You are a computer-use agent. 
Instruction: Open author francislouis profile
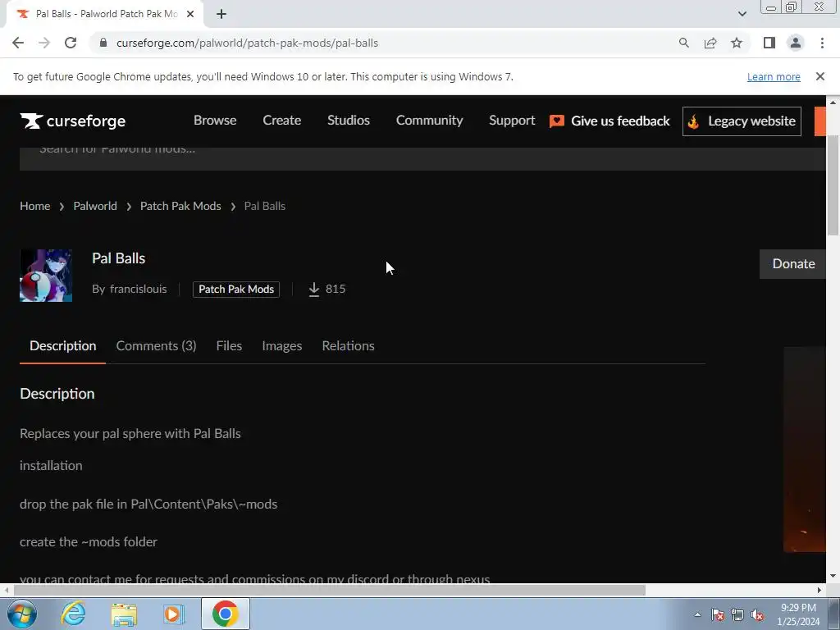[138, 289]
